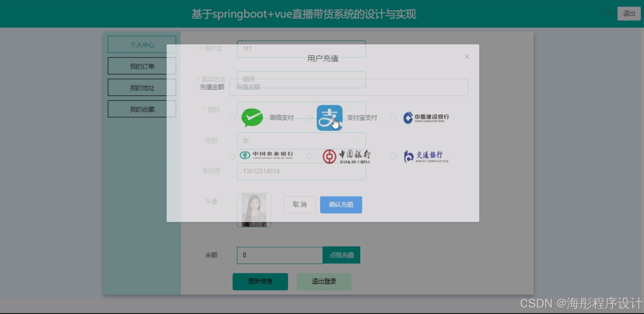Click the 取消 button
The image size is (644, 314).
coord(300,205)
